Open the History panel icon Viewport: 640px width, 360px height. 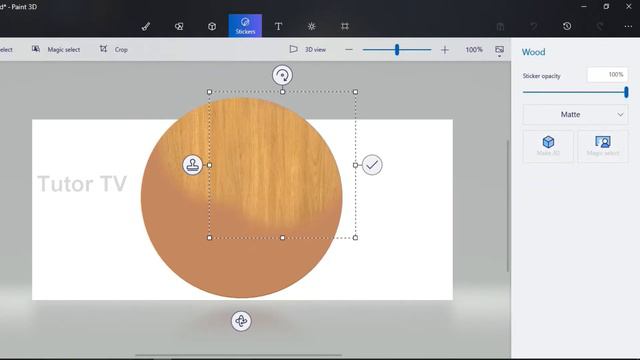point(567,26)
